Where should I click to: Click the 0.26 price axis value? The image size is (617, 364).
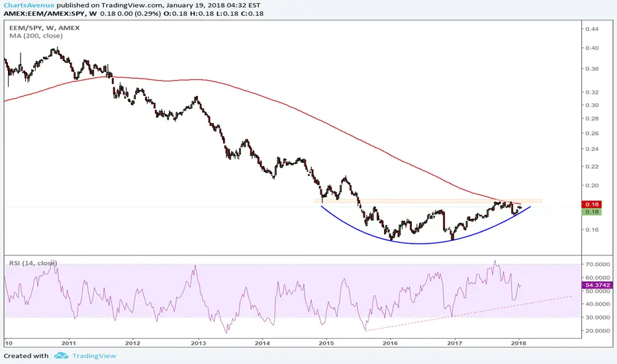592,133
